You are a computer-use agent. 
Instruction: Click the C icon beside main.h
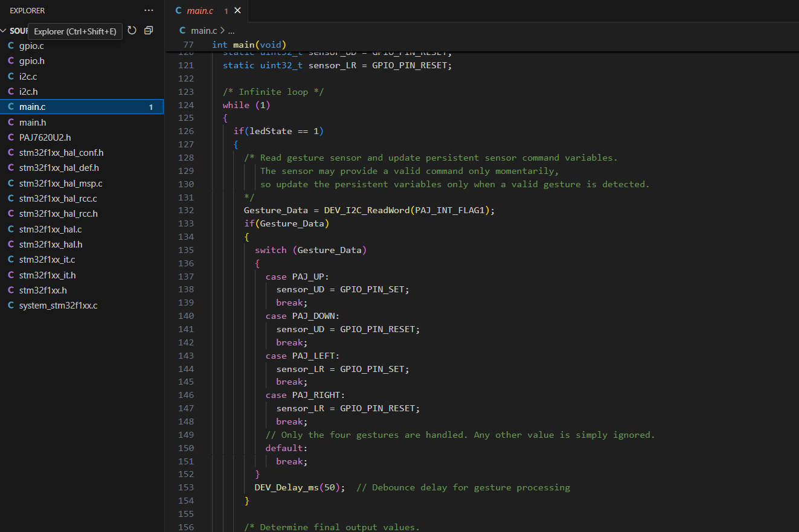(x=11, y=122)
